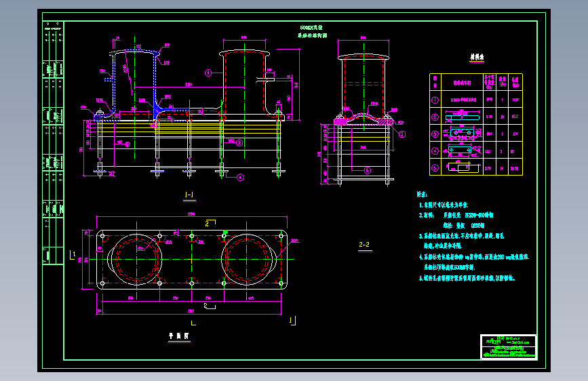The height and width of the screenshot is (381, 588).
Task: Click the circled ① in the materials table
Action: pyautogui.click(x=435, y=100)
